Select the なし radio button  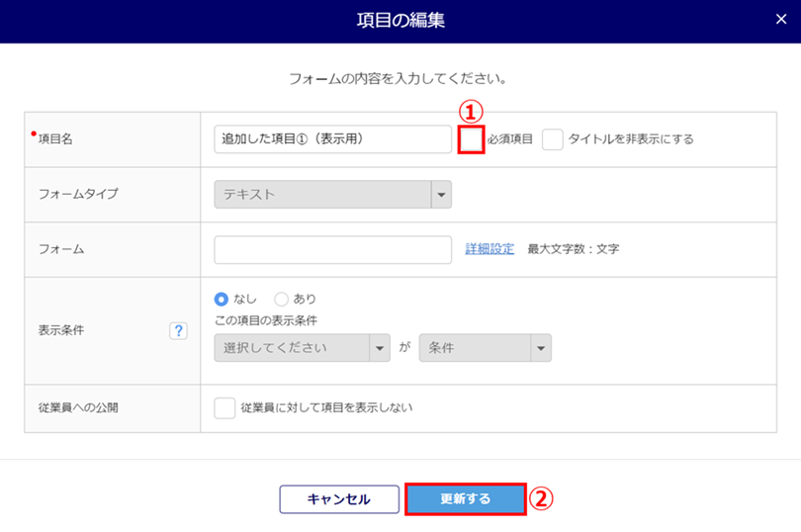point(222,299)
